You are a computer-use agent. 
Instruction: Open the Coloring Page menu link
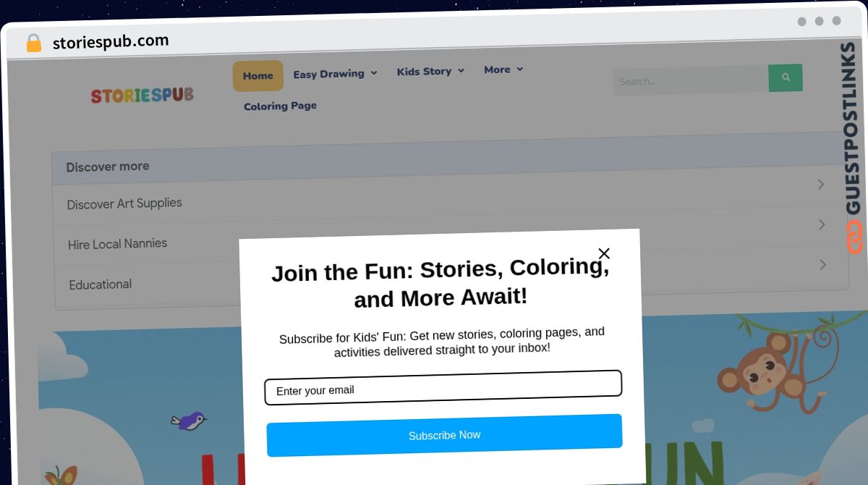(280, 106)
